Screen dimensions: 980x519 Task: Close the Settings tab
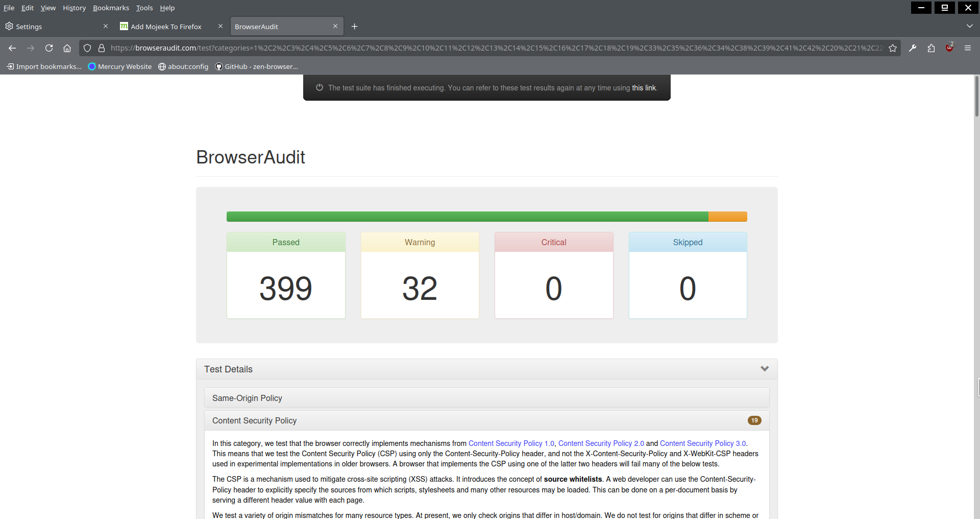106,26
